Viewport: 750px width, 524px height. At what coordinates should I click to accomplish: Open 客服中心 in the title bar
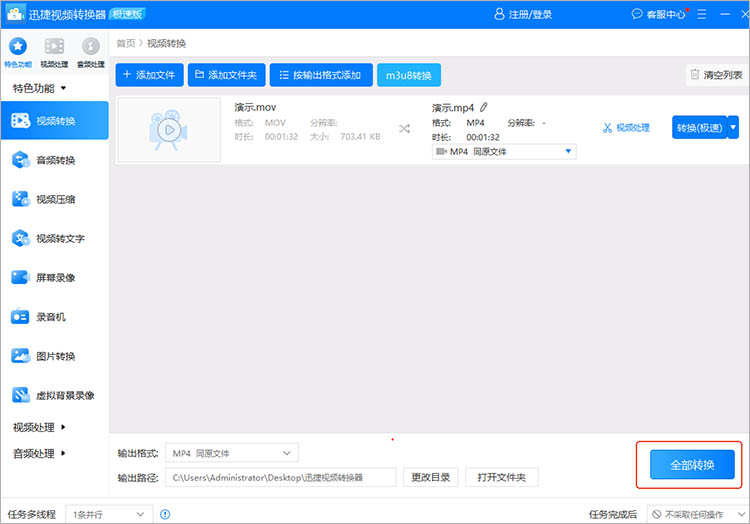(660, 14)
